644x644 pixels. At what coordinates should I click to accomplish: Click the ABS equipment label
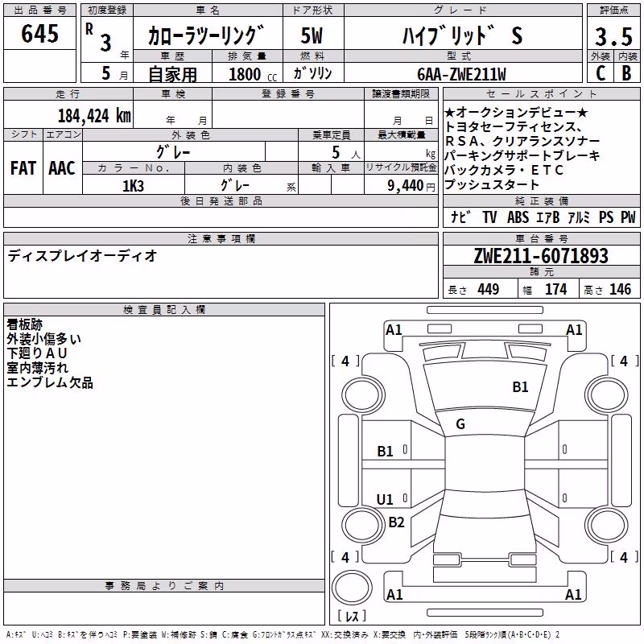tap(518, 217)
